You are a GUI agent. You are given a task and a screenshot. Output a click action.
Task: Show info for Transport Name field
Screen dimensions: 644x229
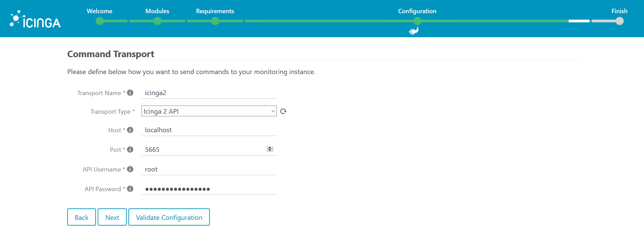tap(130, 93)
